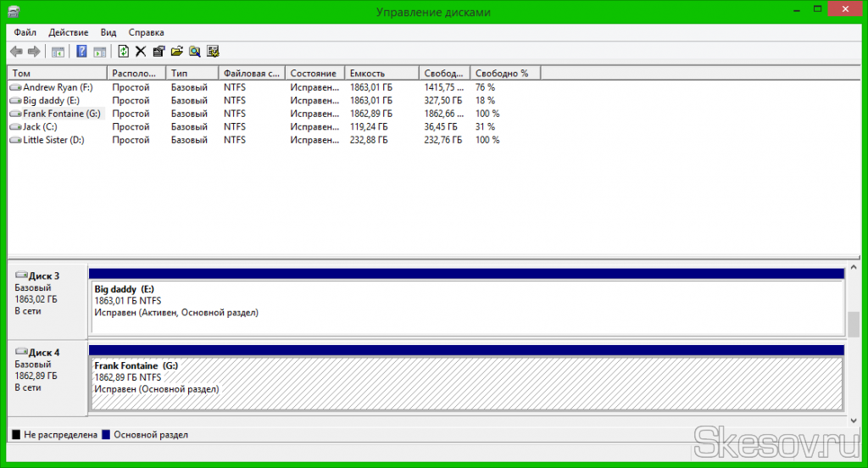Click the delete X toolbar icon

pyautogui.click(x=141, y=52)
